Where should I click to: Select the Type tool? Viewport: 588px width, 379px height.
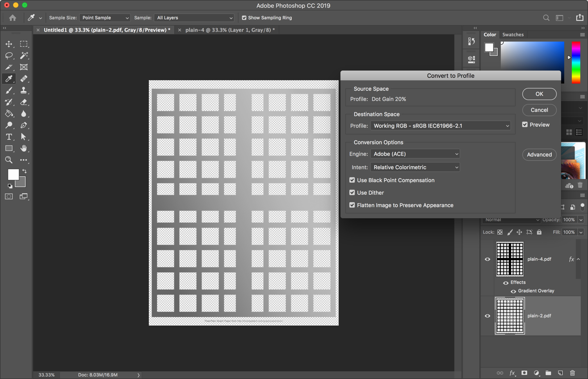pos(8,137)
